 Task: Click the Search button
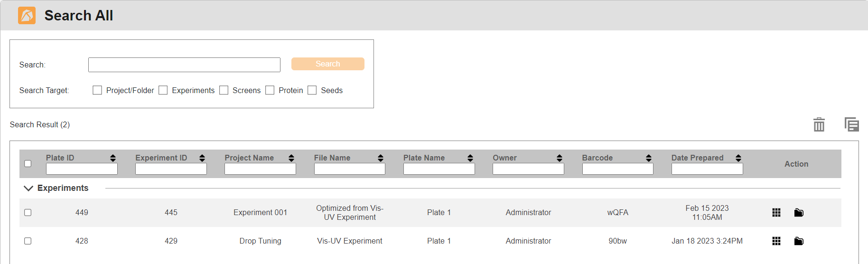327,64
